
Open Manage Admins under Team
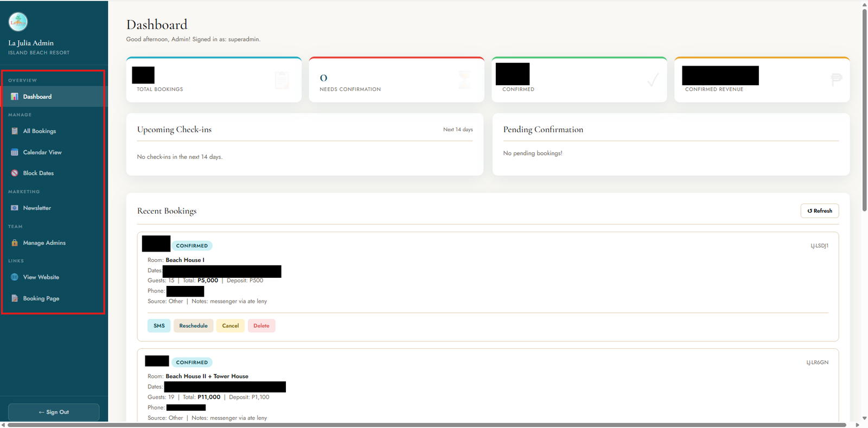(54, 242)
